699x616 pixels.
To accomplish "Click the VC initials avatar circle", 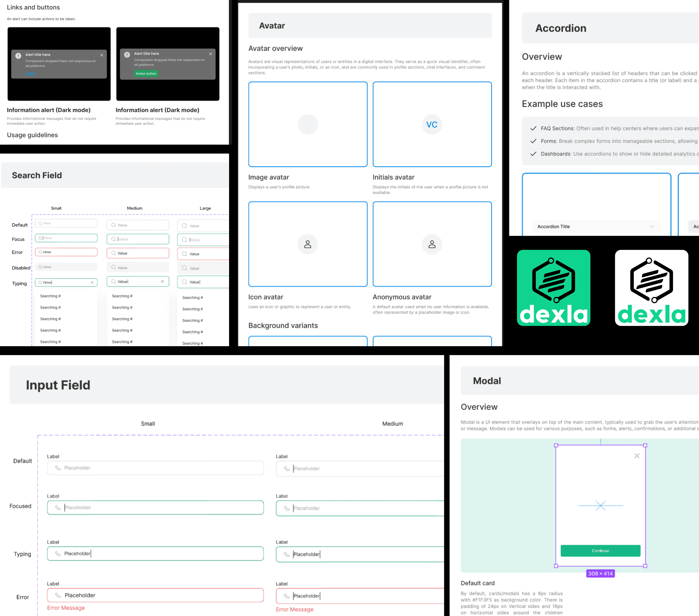I will 432,125.
